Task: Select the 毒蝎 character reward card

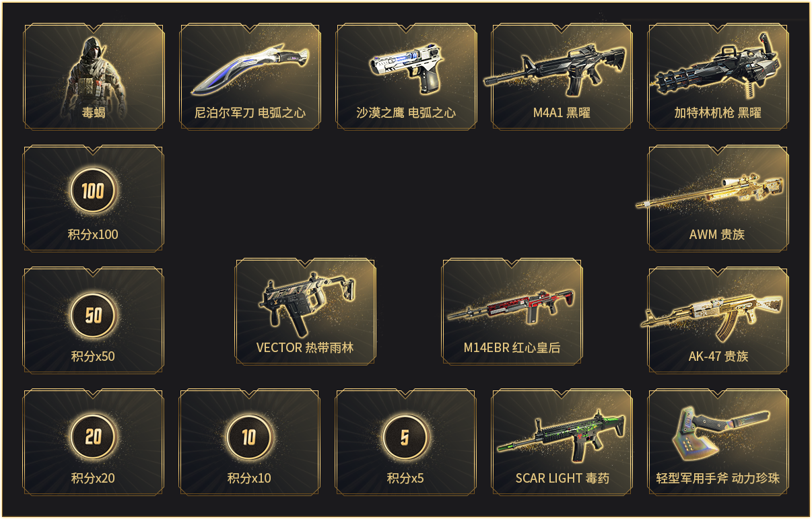Action: 94,77
